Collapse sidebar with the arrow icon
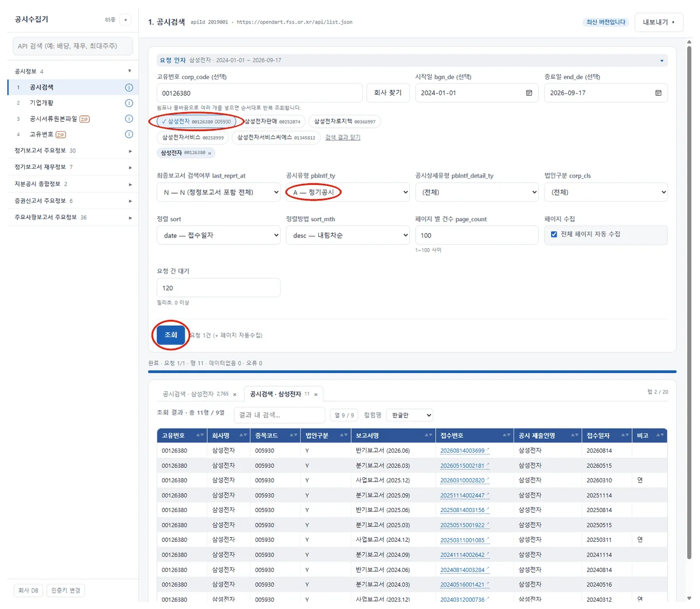 point(125,20)
